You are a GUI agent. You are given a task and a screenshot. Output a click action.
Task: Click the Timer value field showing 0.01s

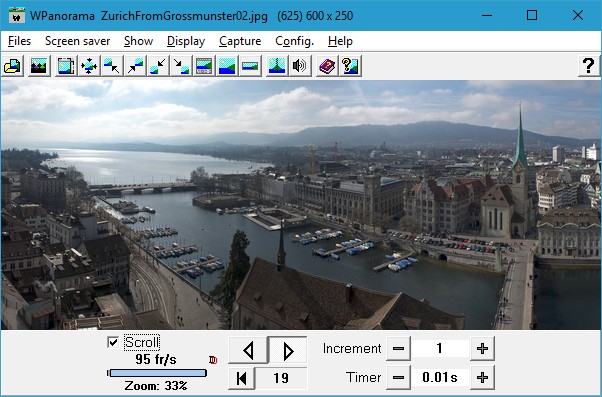[x=440, y=377]
